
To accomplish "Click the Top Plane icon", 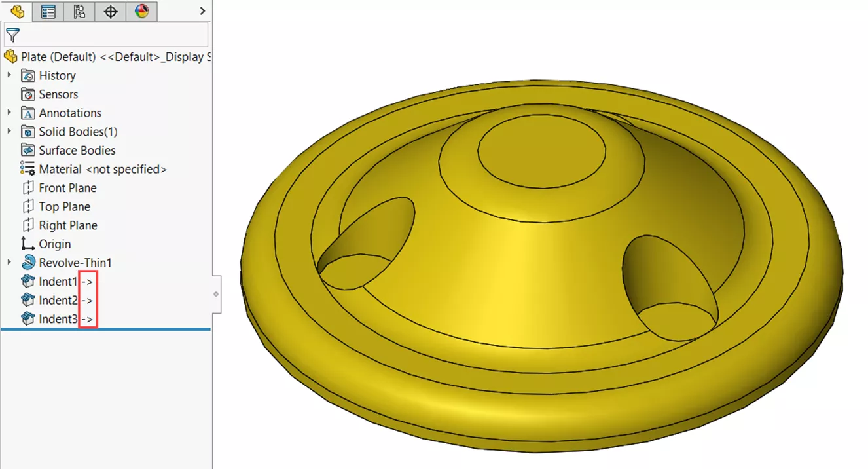I will pos(27,206).
